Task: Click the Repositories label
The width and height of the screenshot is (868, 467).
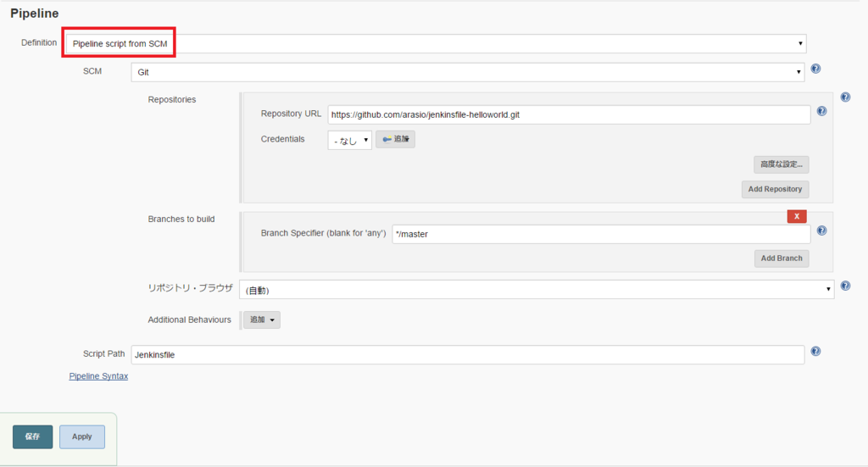Action: (171, 100)
